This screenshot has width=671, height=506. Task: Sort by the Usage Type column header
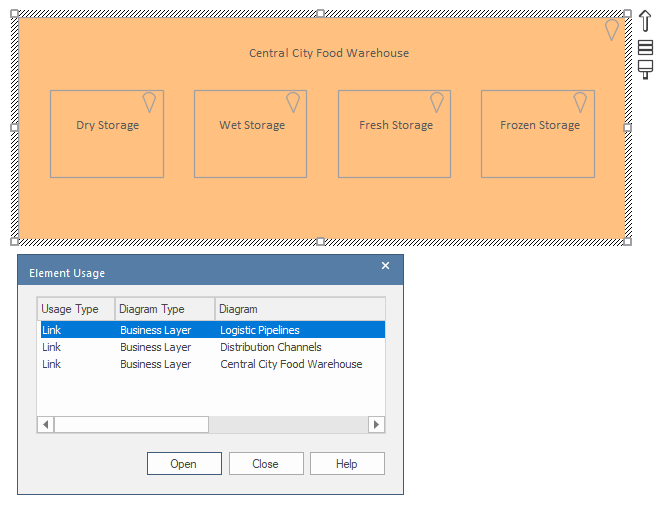tap(76, 309)
